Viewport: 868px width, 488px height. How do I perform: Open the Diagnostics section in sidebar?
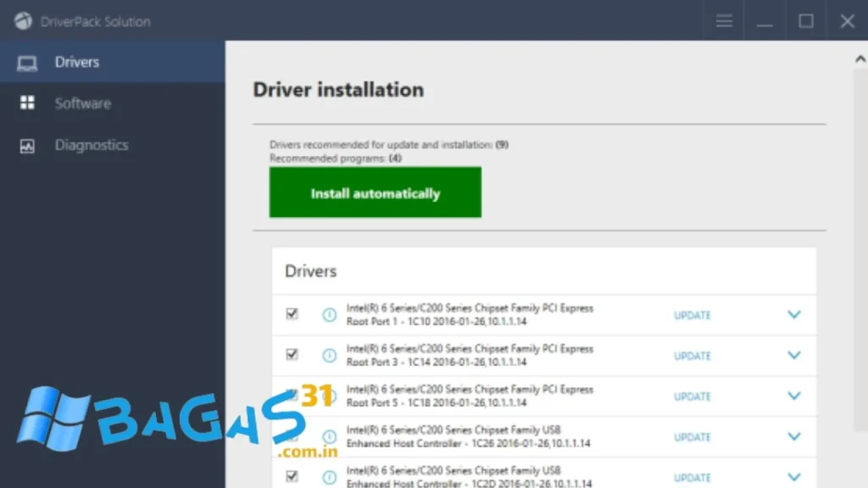tap(113, 145)
